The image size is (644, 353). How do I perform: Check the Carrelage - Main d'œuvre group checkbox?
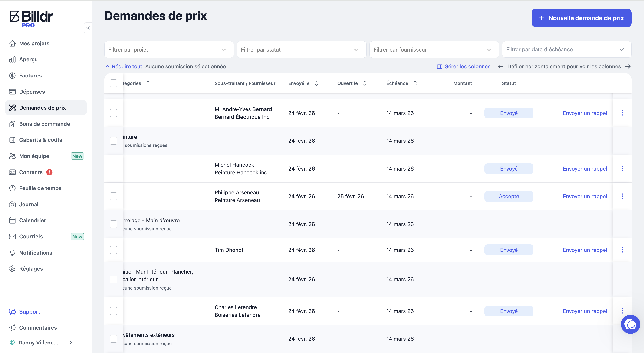tap(114, 224)
